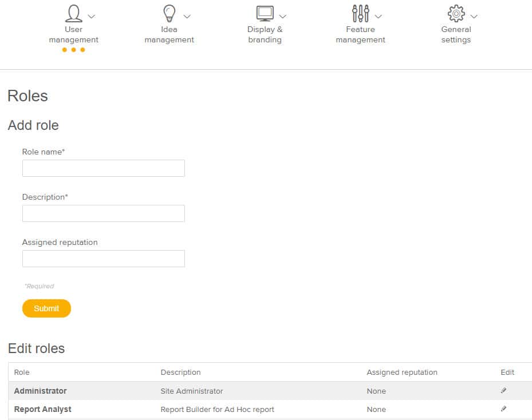The image size is (532, 420).
Task: Edit the Report Analyst role pencil icon
Action: [503, 409]
